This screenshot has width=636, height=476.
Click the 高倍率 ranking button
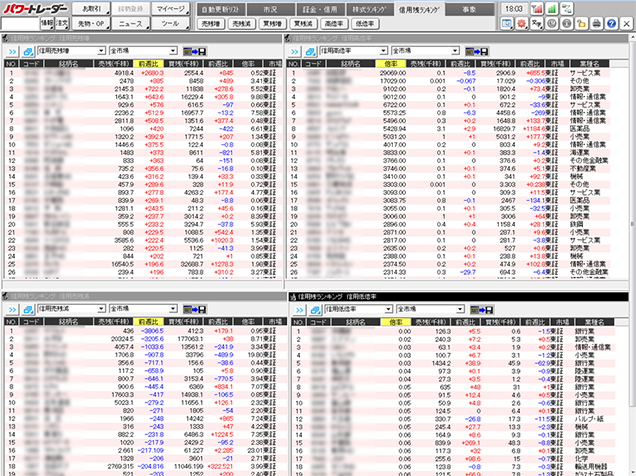pyautogui.click(x=332, y=21)
